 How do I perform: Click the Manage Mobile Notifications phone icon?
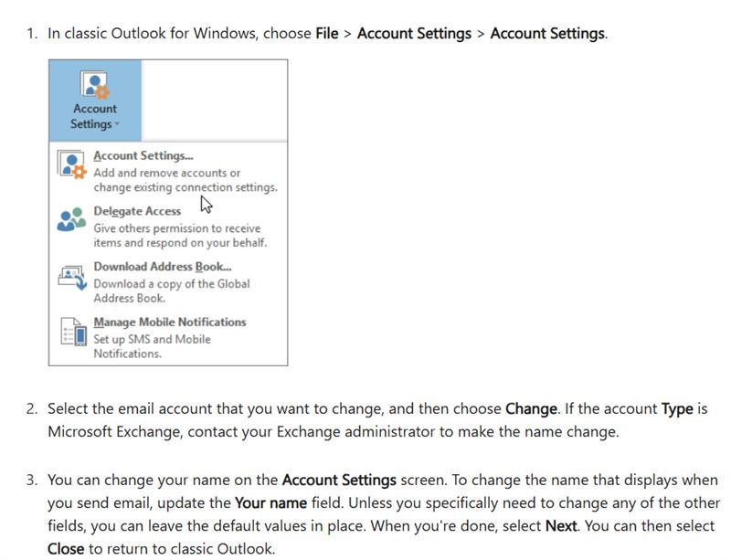74,332
